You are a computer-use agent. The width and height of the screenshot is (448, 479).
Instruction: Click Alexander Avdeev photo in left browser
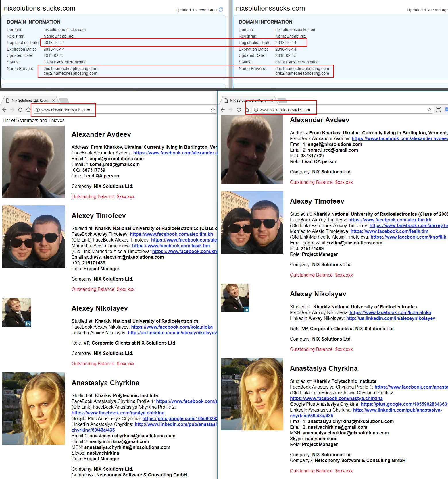tap(34, 162)
